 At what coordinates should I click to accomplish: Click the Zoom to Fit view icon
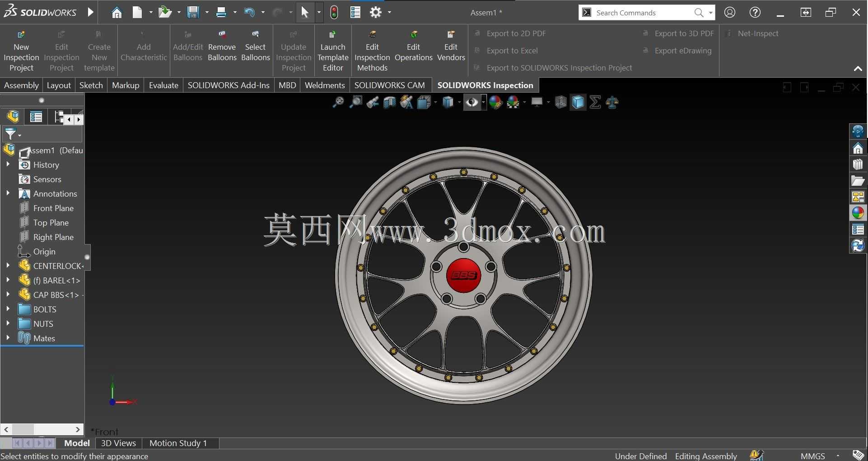pyautogui.click(x=338, y=103)
